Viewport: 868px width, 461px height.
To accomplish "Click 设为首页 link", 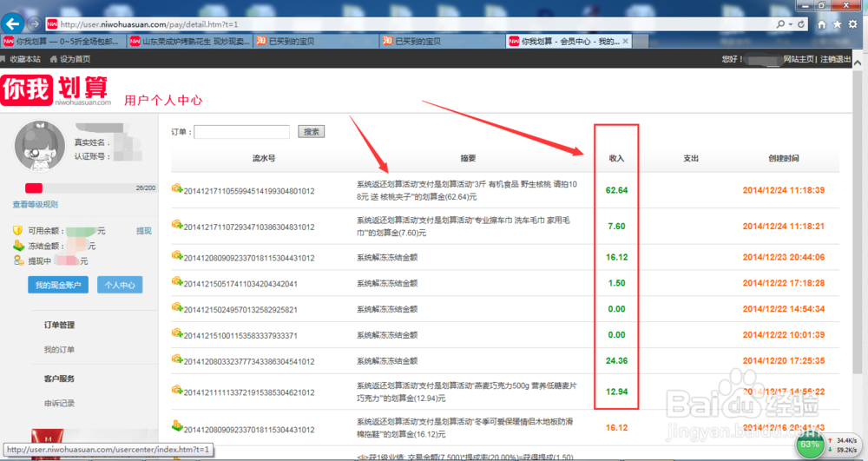I will click(x=76, y=59).
